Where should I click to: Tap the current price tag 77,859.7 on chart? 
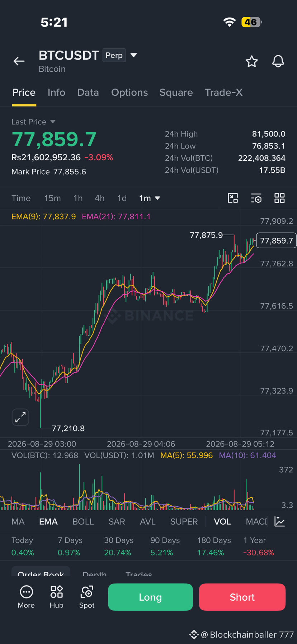point(277,241)
